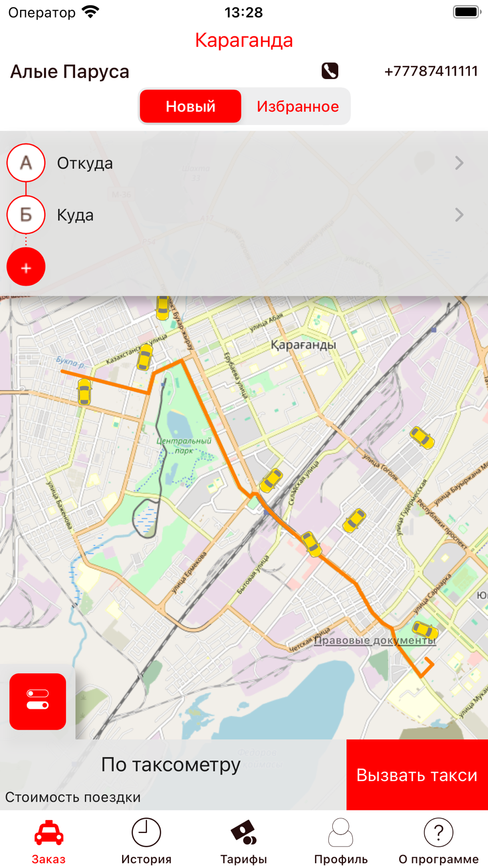Call the number +77787411111

[x=431, y=71]
